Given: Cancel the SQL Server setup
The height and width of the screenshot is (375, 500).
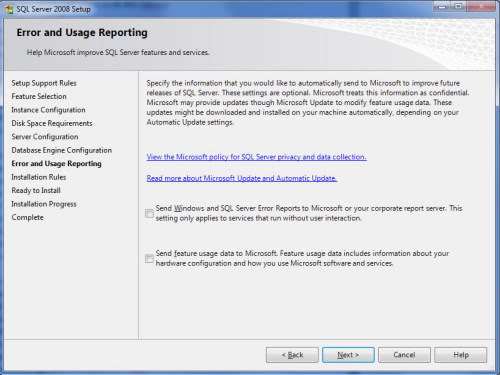Looking at the screenshot, I should click(x=404, y=355).
